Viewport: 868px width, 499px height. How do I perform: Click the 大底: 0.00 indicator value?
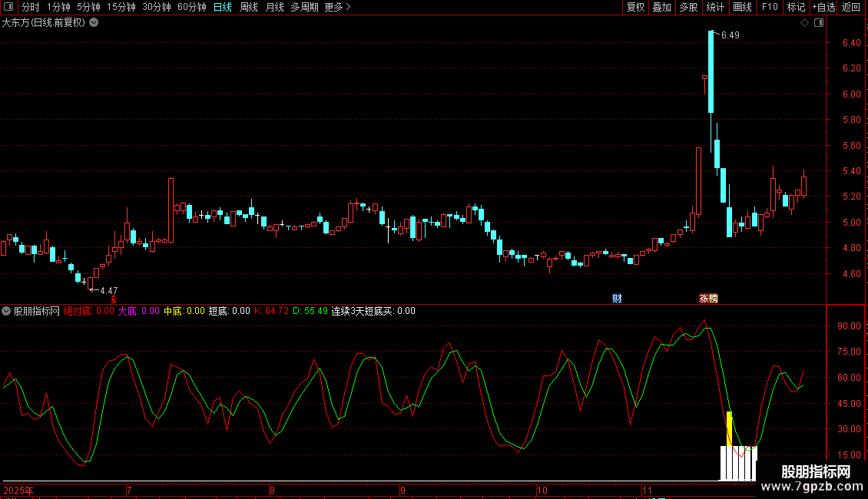(x=138, y=311)
